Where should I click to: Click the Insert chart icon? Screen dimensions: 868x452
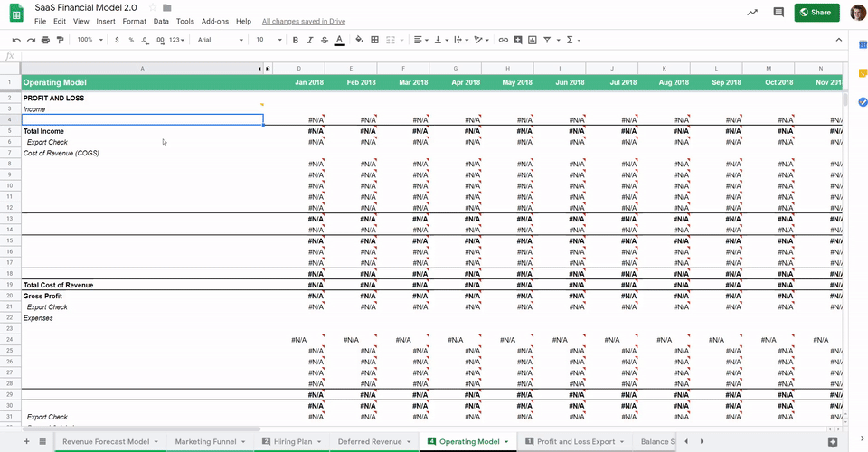point(533,40)
